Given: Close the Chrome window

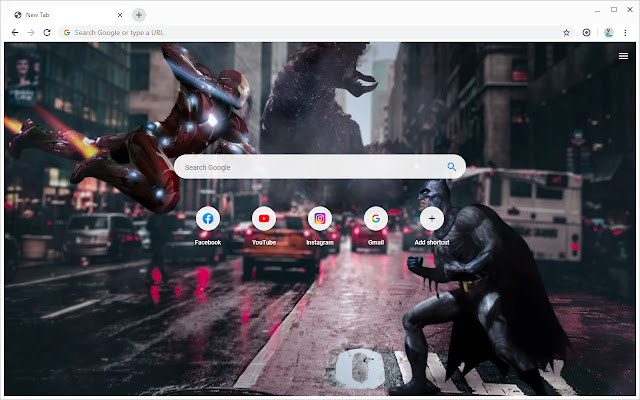Looking at the screenshot, I should [630, 10].
